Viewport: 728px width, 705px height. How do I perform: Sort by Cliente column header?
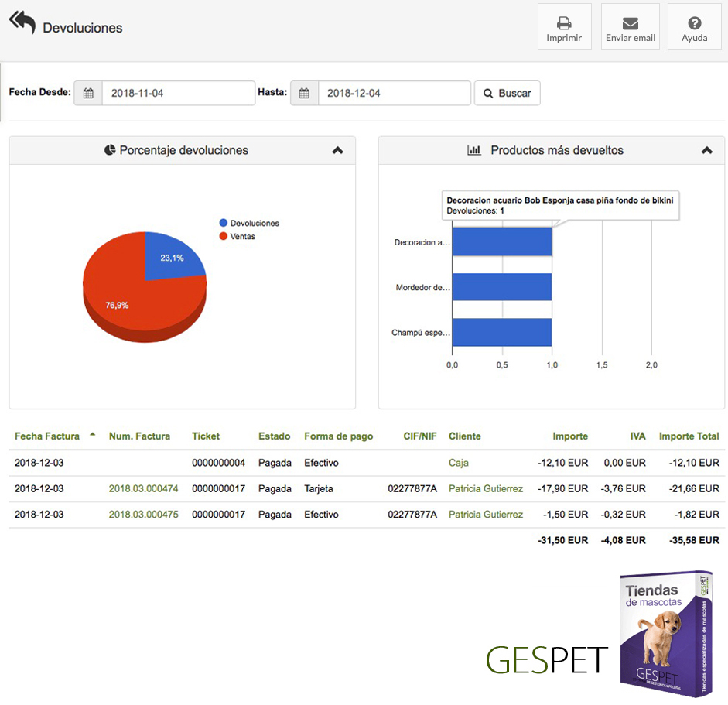tap(464, 436)
